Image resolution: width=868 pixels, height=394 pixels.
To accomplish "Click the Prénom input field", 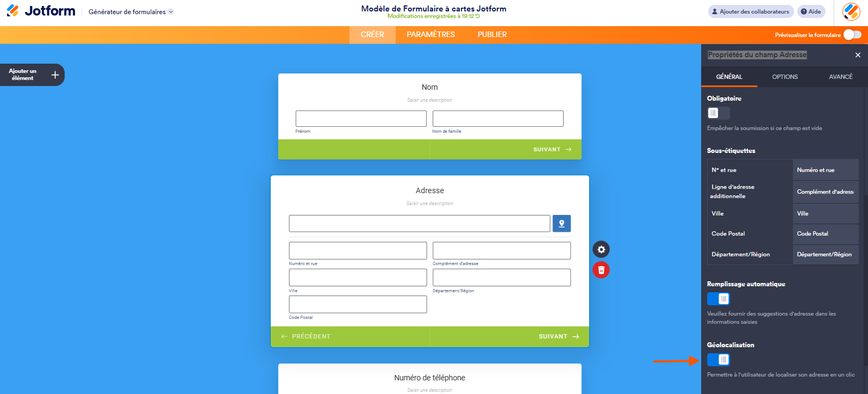I will [x=361, y=119].
